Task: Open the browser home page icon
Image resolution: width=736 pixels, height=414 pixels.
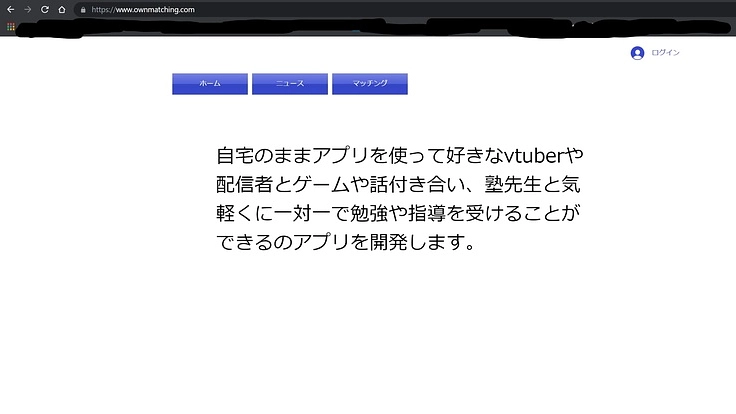Action: pos(62,9)
